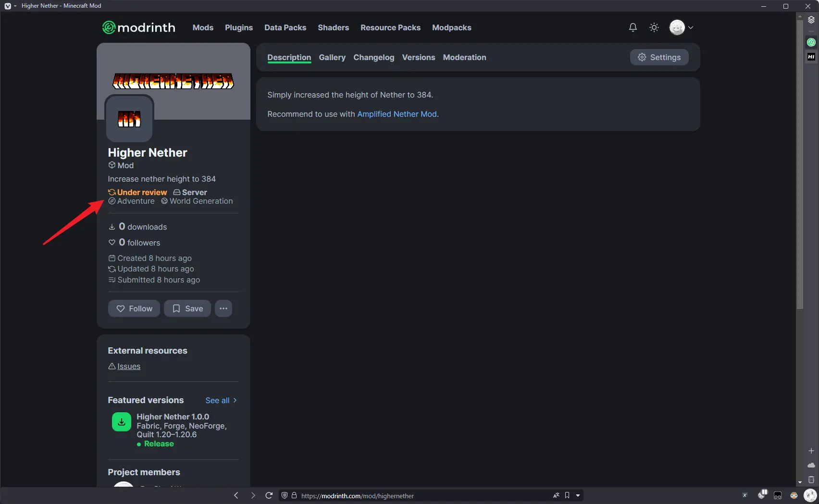Open the Issues external link
Image resolution: width=819 pixels, height=504 pixels.
pyautogui.click(x=129, y=366)
